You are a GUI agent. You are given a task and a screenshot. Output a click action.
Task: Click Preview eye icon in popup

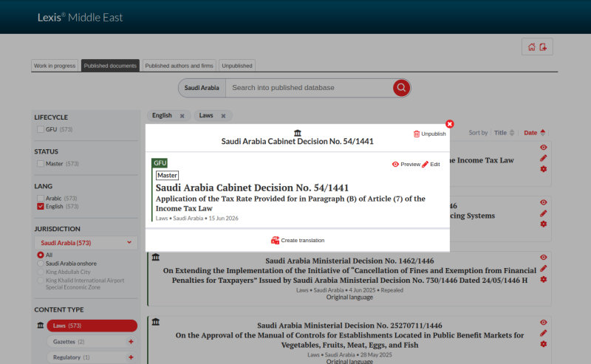point(395,165)
